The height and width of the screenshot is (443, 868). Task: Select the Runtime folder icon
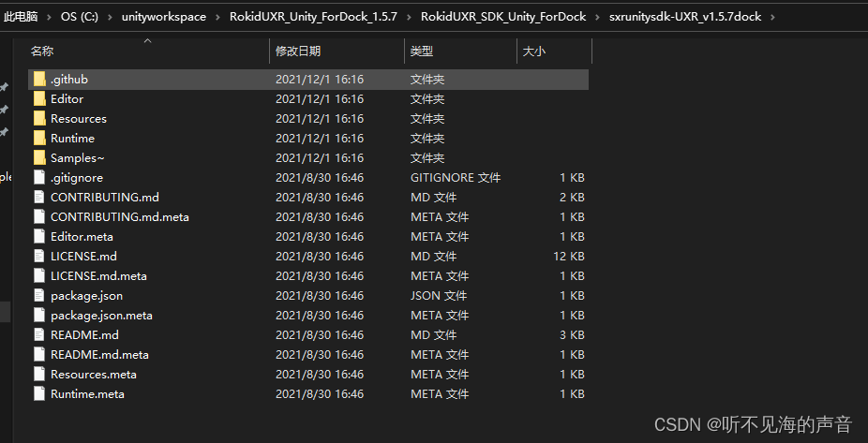[x=39, y=139]
